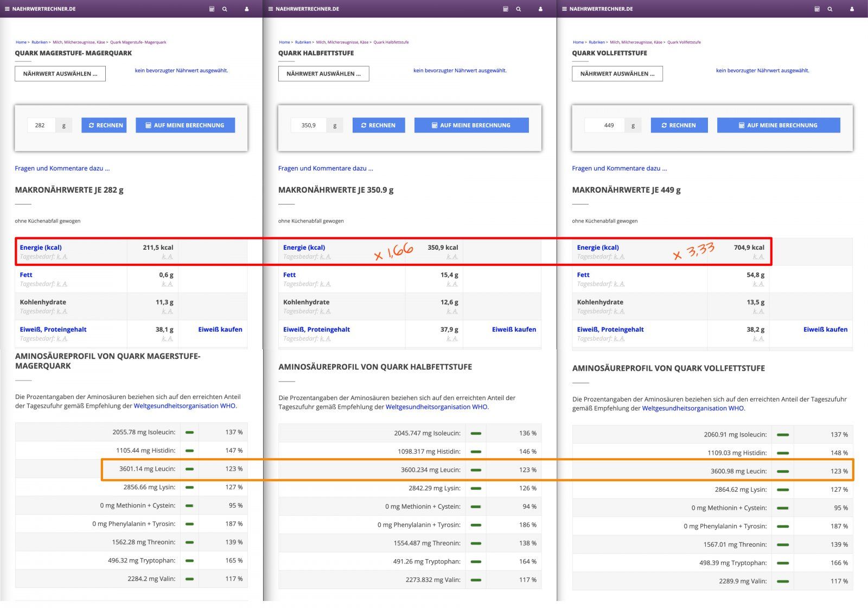Focus the 282 gram amount input field
Viewport: 868px width, 608px height.
coord(41,125)
